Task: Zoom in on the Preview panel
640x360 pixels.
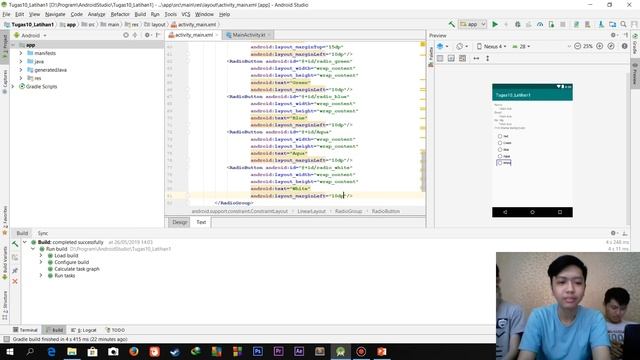Action: (x=600, y=47)
